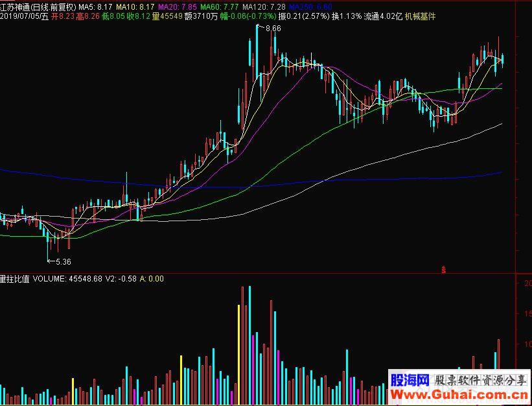Screen dimensions: 532x406
Task: Click the volume value 量45549
Action: click(167, 16)
